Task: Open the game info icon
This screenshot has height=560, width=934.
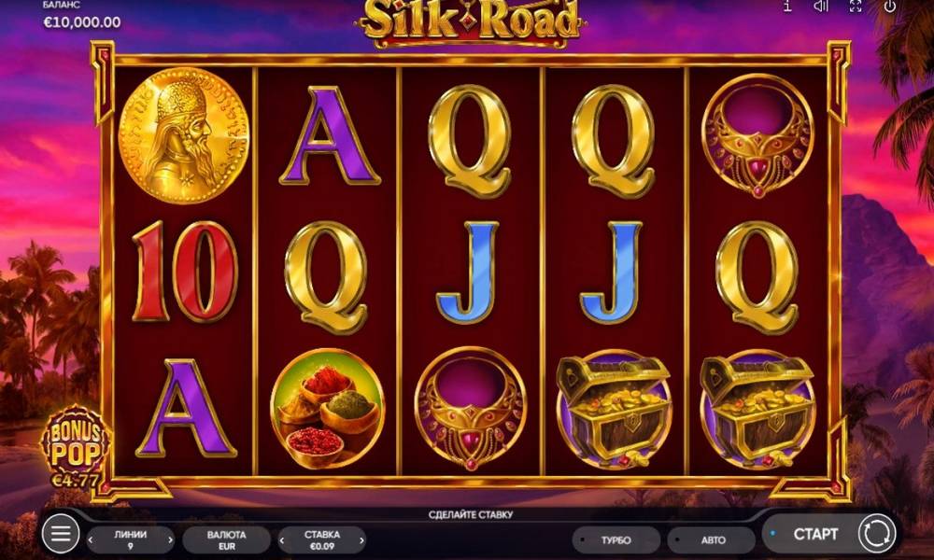Action: coord(787,6)
